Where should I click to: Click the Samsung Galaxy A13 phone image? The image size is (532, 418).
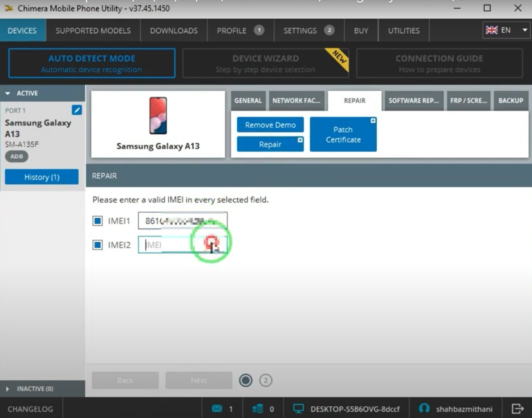158,115
